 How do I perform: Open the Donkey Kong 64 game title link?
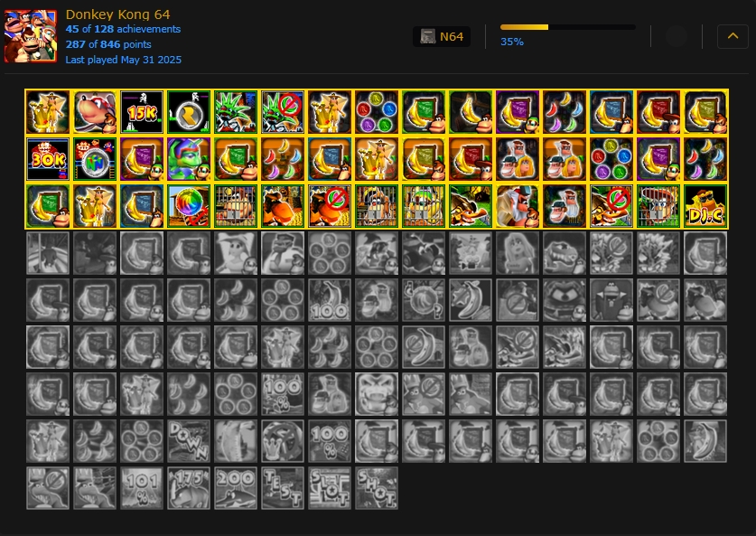pos(117,14)
